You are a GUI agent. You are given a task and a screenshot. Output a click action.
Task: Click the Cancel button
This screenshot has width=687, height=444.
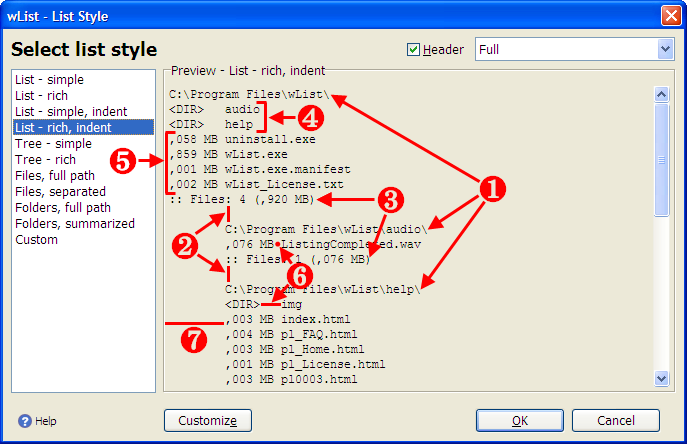click(616, 421)
